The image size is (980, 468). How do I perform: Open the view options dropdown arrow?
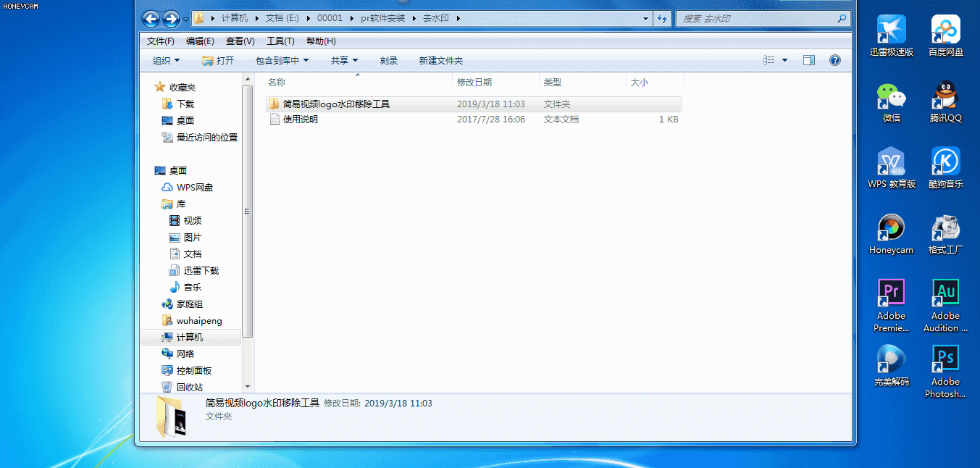point(785,61)
